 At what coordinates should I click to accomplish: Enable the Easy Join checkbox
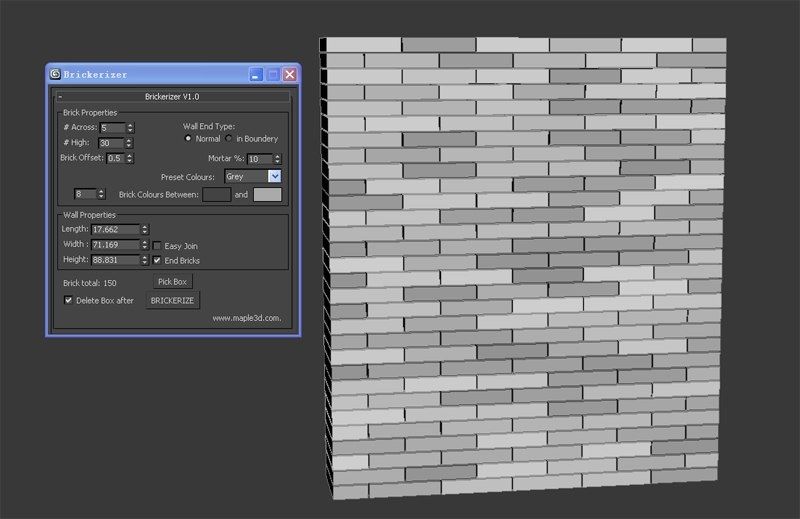pyautogui.click(x=157, y=245)
